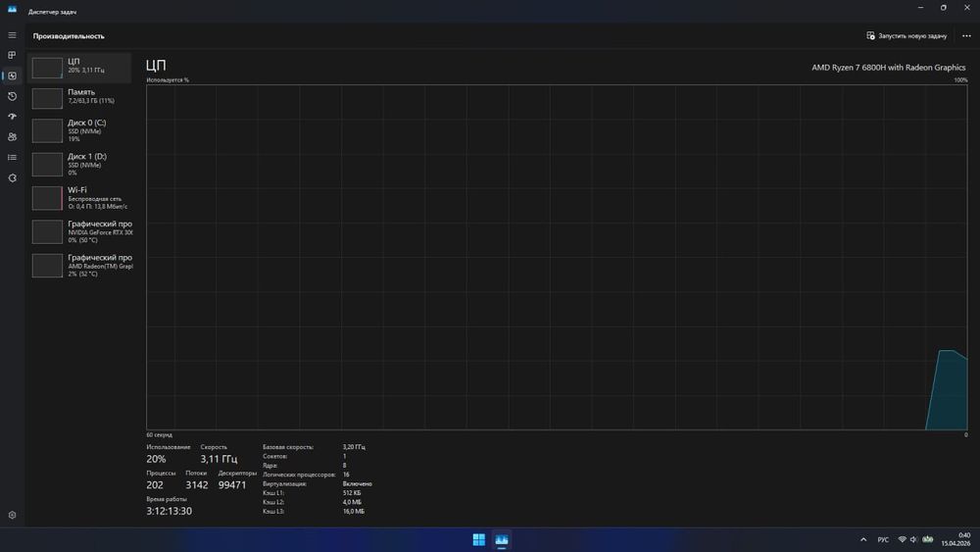Viewport: 980px width, 552px height.
Task: Click the CPU usage graph area
Action: coord(557,257)
